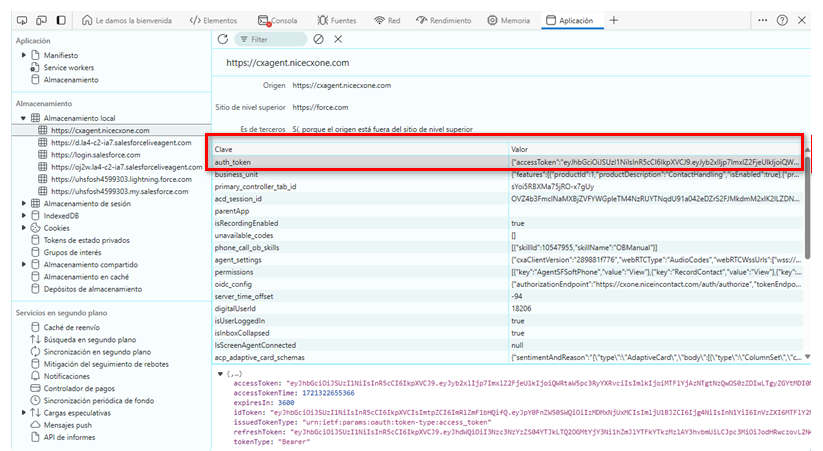The width and height of the screenshot is (823, 451).
Task: Open Manifiesto in the sidebar
Action: pyautogui.click(x=61, y=55)
